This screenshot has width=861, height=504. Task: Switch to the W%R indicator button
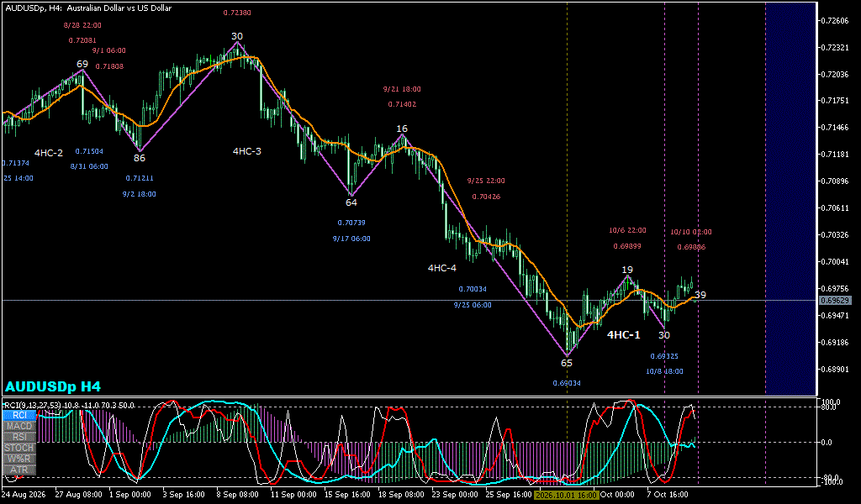(20, 459)
